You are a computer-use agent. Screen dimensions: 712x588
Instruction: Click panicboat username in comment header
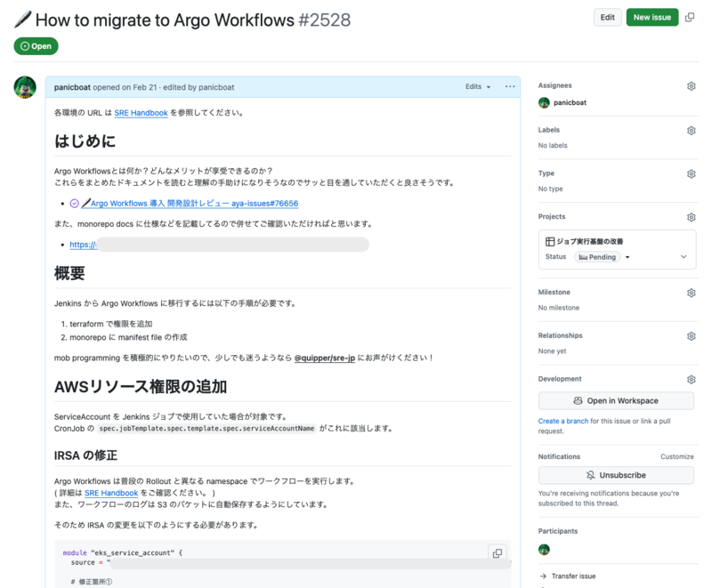pyautogui.click(x=72, y=87)
